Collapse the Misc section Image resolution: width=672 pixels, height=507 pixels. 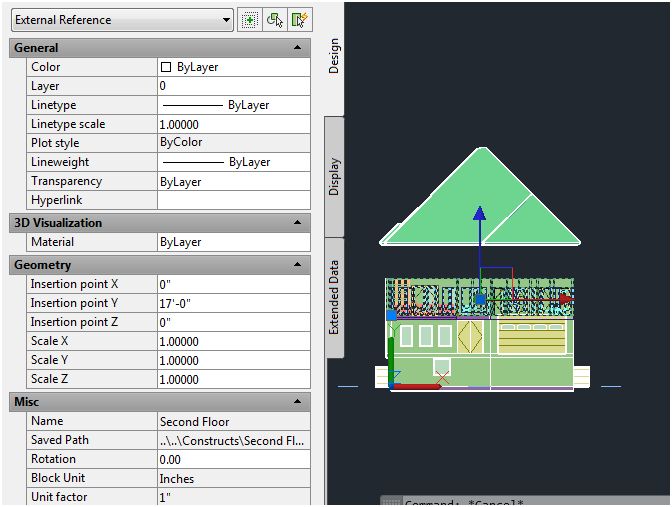coord(297,402)
